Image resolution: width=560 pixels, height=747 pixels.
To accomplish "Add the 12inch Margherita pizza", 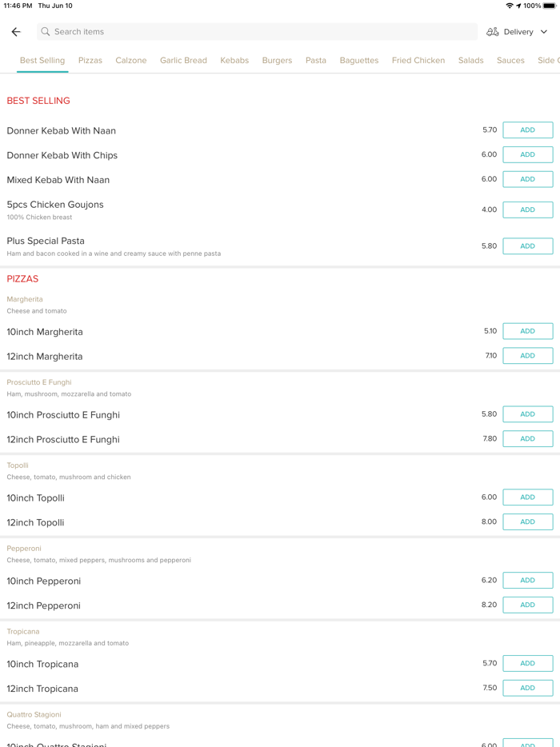I will 527,356.
